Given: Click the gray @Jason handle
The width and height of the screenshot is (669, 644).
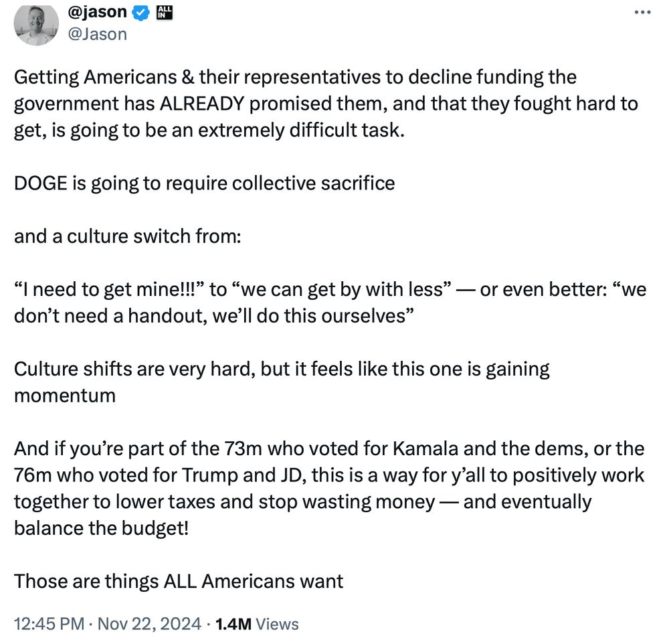Looking at the screenshot, I should pyautogui.click(x=97, y=34).
